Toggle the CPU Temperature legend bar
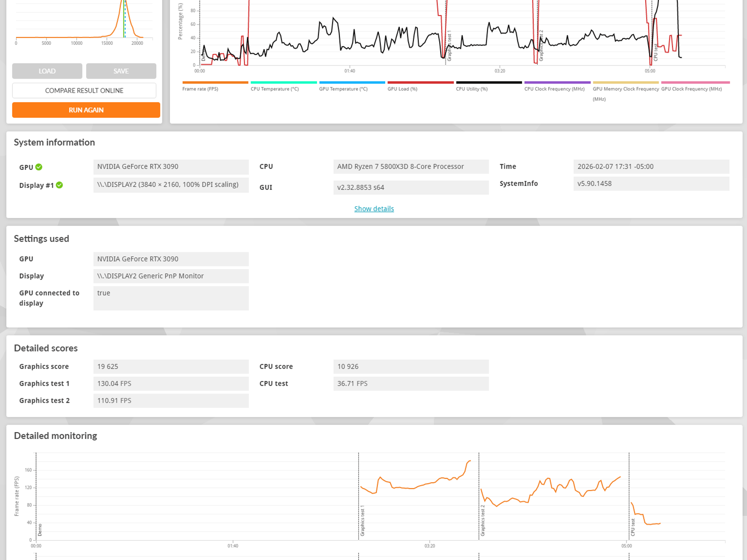Viewport: 747px width, 560px height. click(x=284, y=82)
